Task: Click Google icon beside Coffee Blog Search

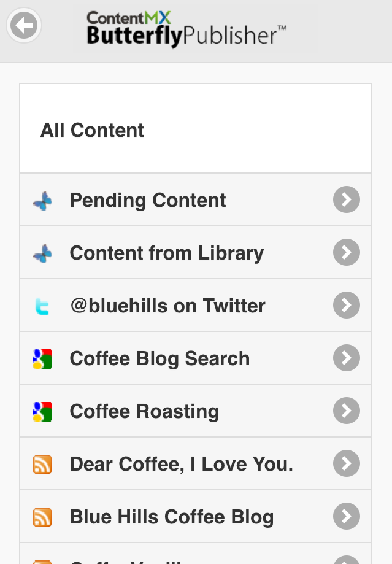Action: point(42,358)
